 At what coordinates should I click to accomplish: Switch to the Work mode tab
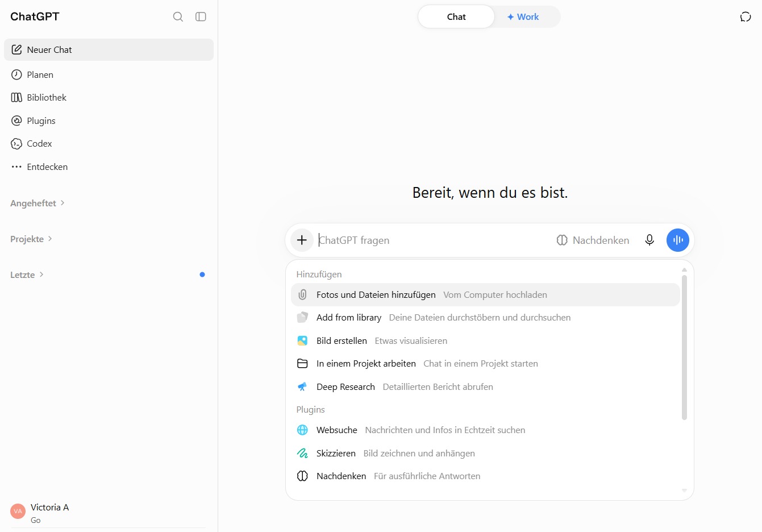523,17
